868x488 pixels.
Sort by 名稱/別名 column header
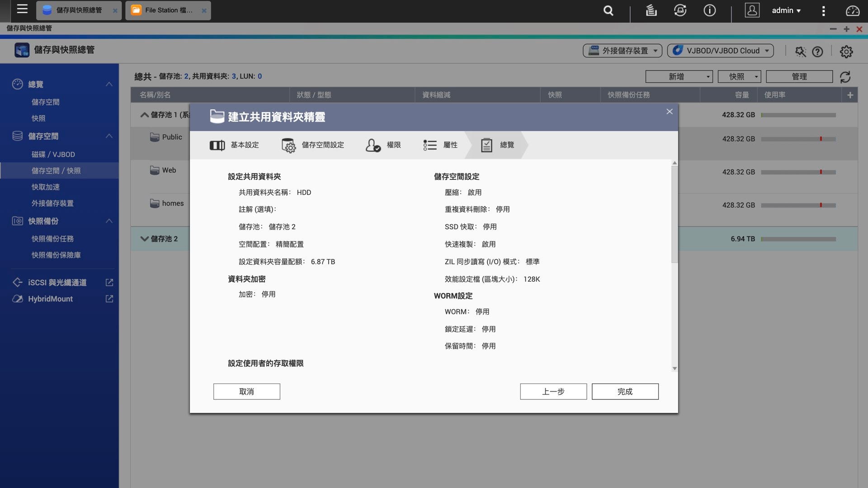click(155, 95)
